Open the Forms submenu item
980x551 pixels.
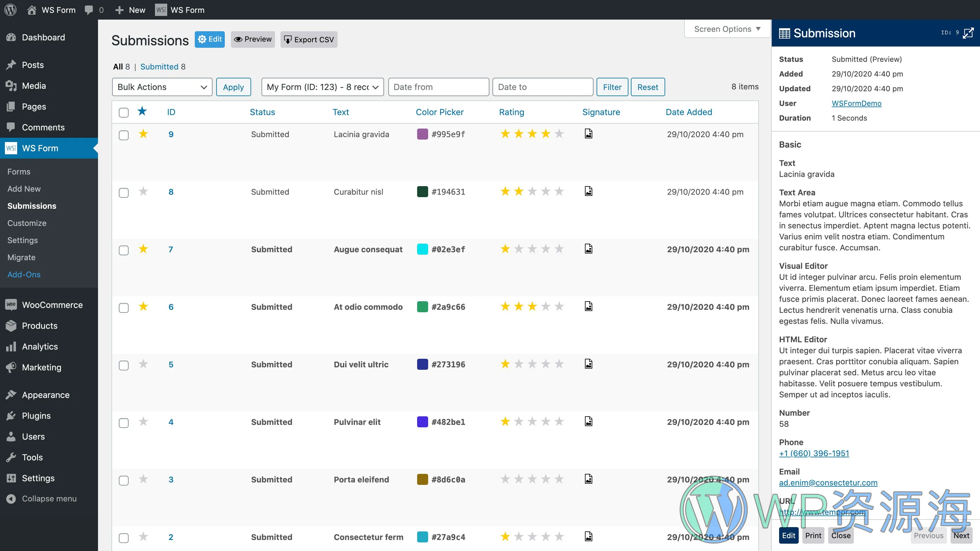[19, 171]
